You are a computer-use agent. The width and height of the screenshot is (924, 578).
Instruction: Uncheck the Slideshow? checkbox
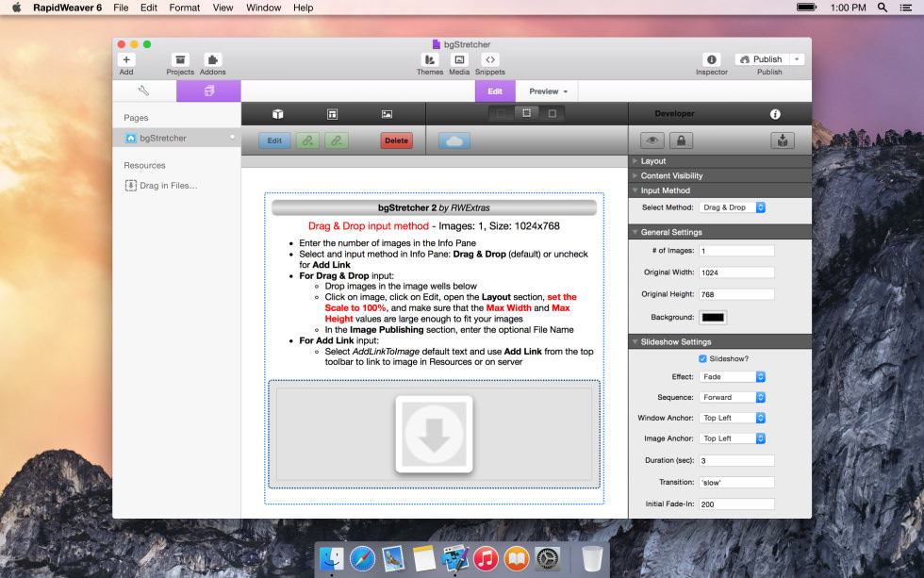coord(702,359)
